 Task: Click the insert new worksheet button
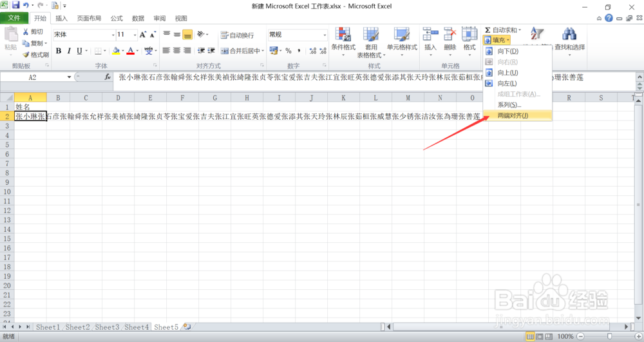(x=187, y=327)
